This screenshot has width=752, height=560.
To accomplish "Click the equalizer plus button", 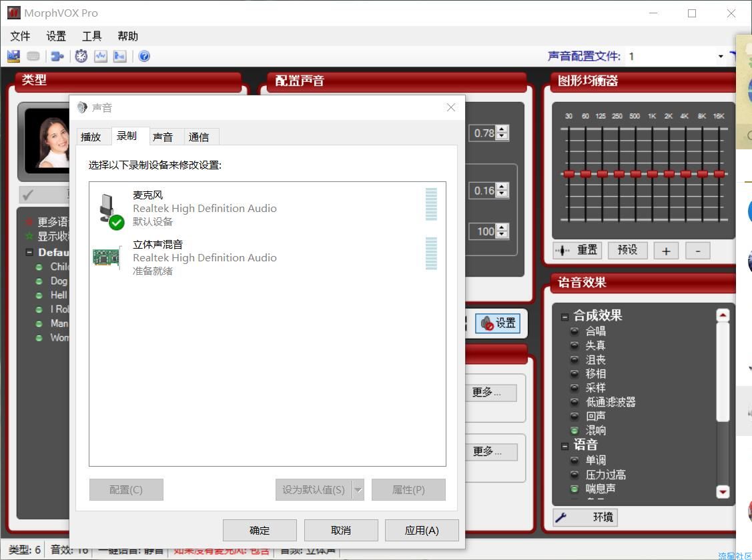I will pyautogui.click(x=666, y=251).
